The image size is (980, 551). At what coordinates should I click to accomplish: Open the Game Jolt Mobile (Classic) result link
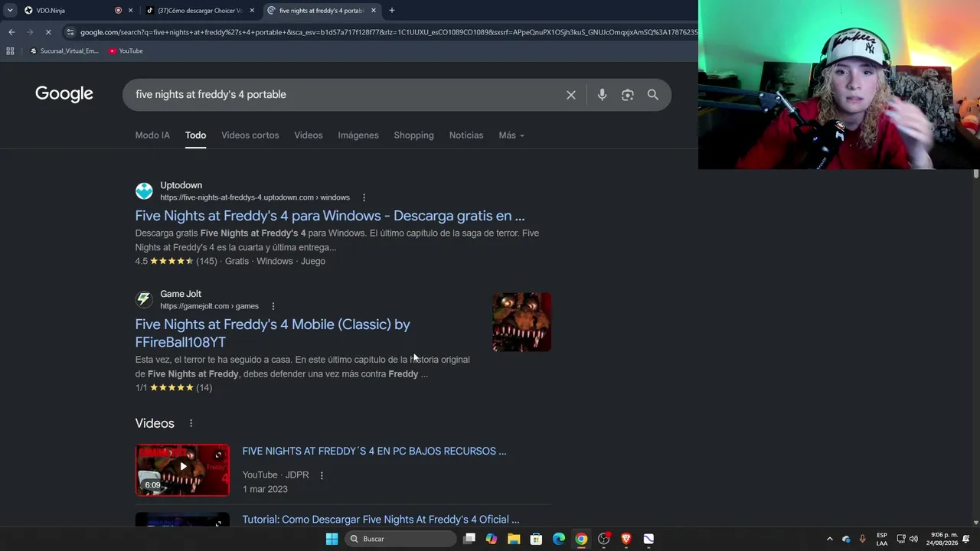pos(273,333)
